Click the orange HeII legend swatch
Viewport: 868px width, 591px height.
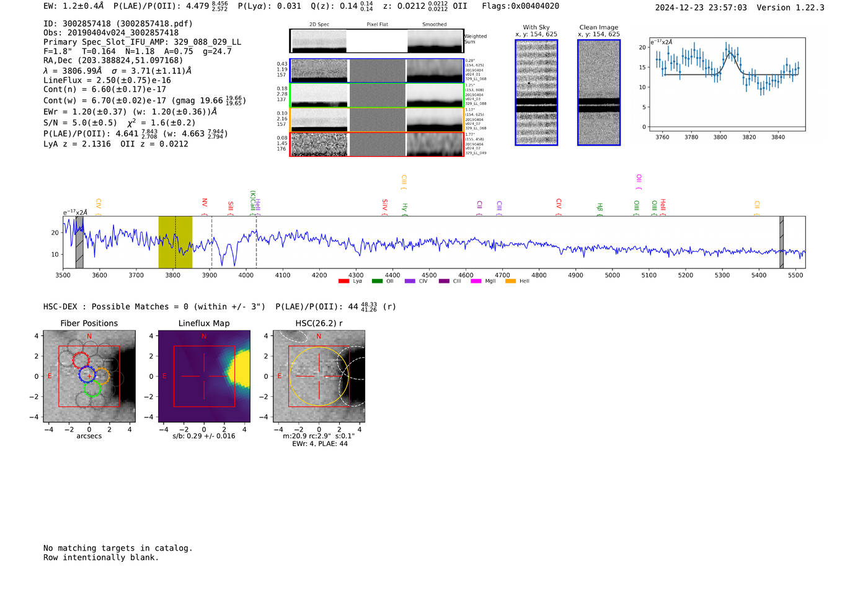tap(511, 282)
